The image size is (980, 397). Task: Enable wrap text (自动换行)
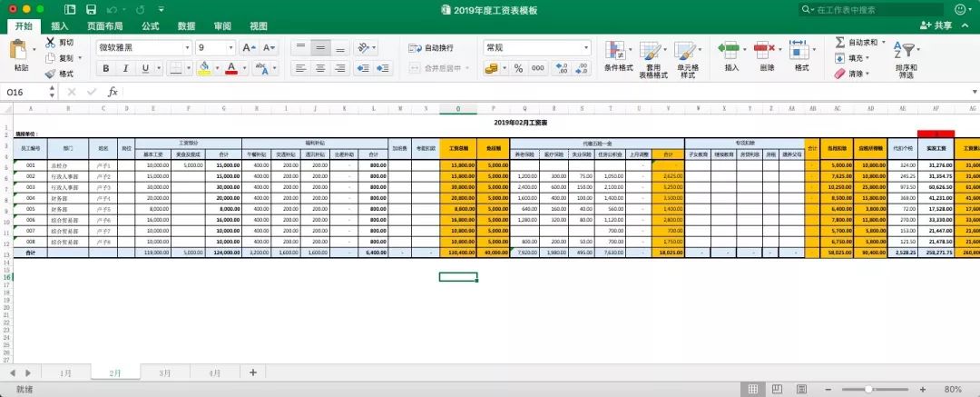pyautogui.click(x=431, y=47)
